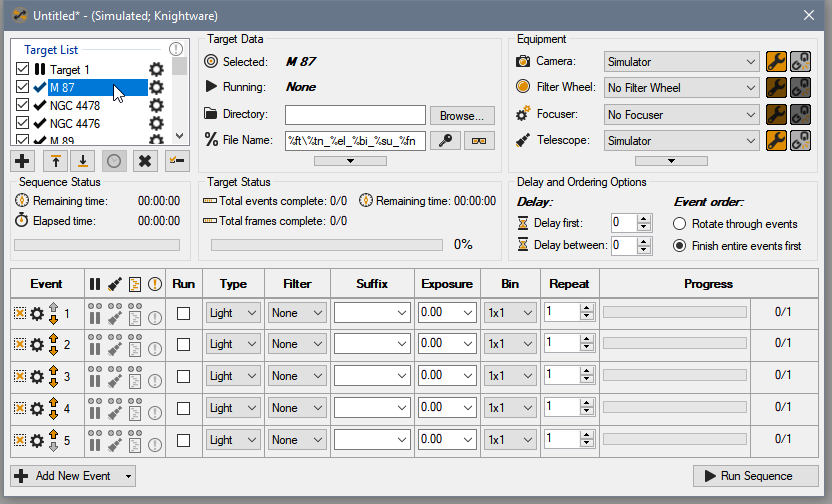
Task: Move event 3 down with arrow
Action: pyautogui.click(x=53, y=383)
